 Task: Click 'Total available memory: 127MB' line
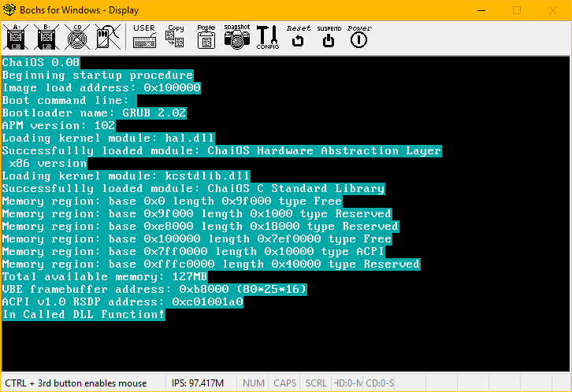tap(105, 276)
